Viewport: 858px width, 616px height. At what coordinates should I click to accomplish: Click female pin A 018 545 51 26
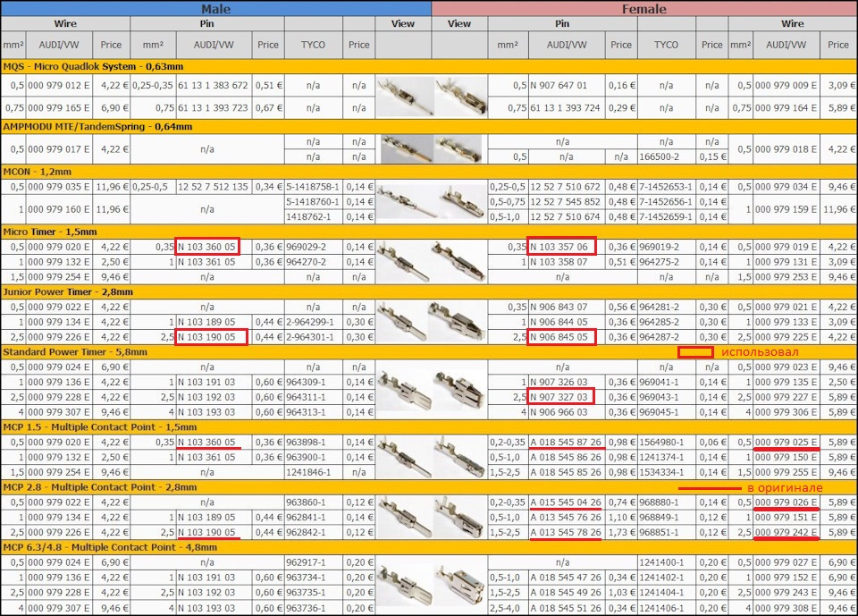(565, 608)
